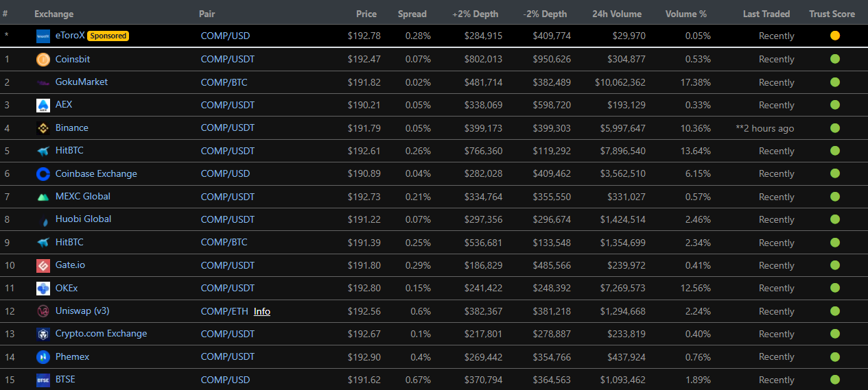The width and height of the screenshot is (868, 390).
Task: Click Uniswap (v3) green trust score dot
Action: 835,311
